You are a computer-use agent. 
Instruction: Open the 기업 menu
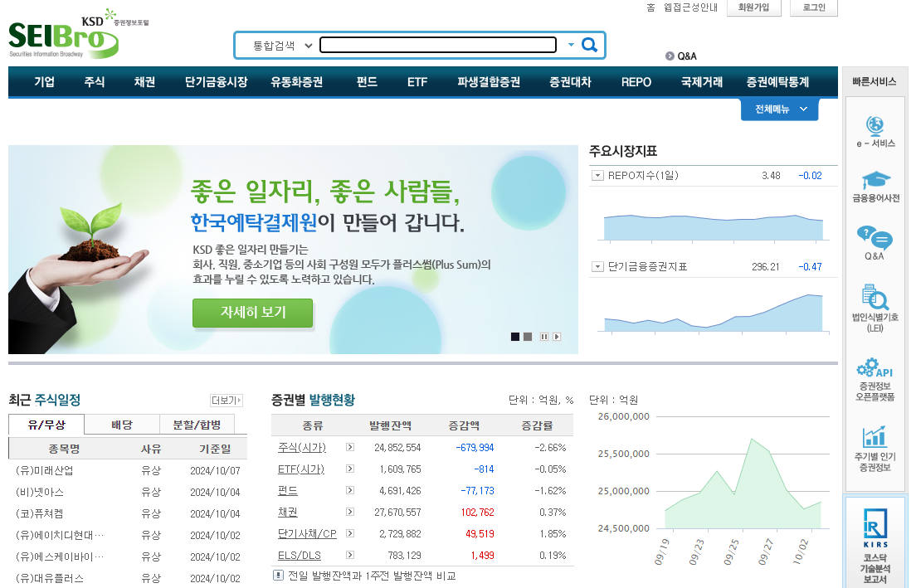tap(45, 82)
